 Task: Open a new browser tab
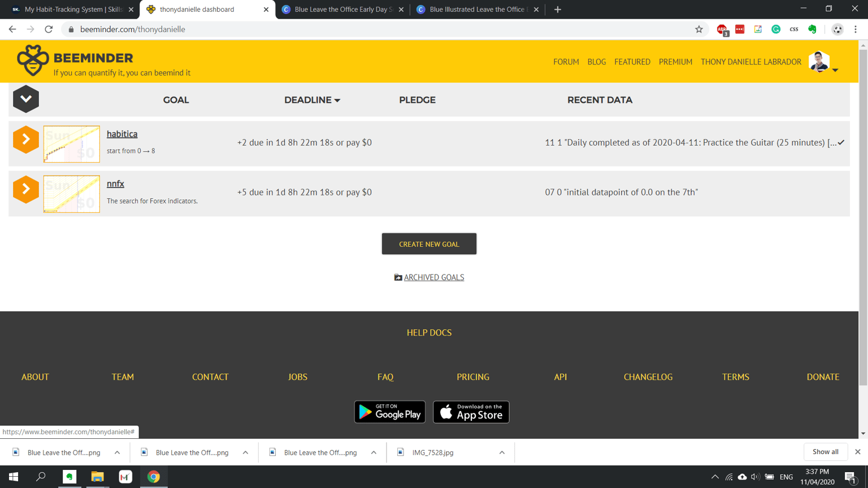558,10
